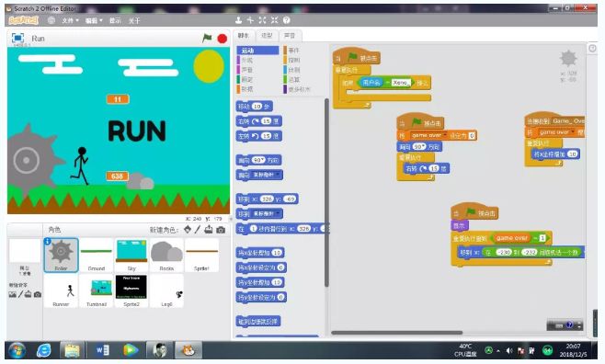605x364 pixels.
Task: Switch to the Costumes tab
Action: (x=267, y=36)
